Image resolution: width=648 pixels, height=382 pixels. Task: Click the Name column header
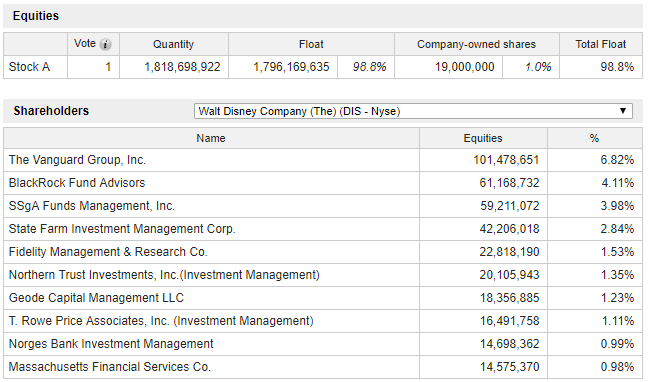tap(211, 138)
